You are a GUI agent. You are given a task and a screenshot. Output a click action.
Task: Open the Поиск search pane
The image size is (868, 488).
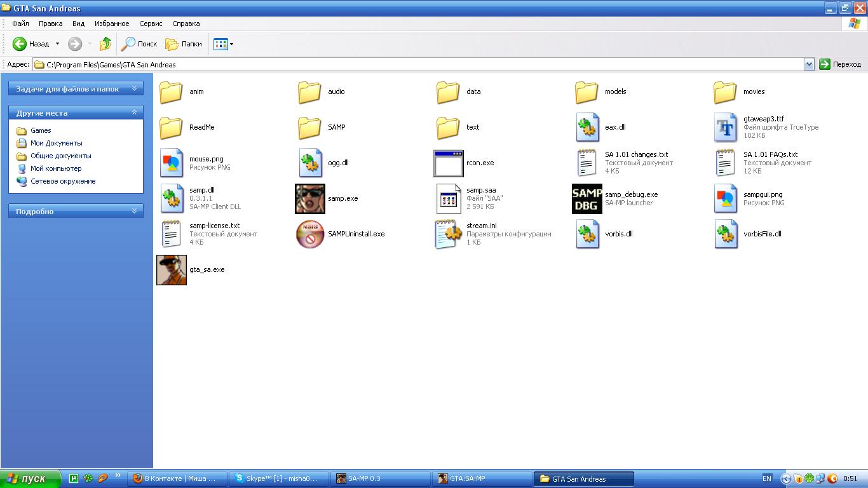click(x=140, y=44)
